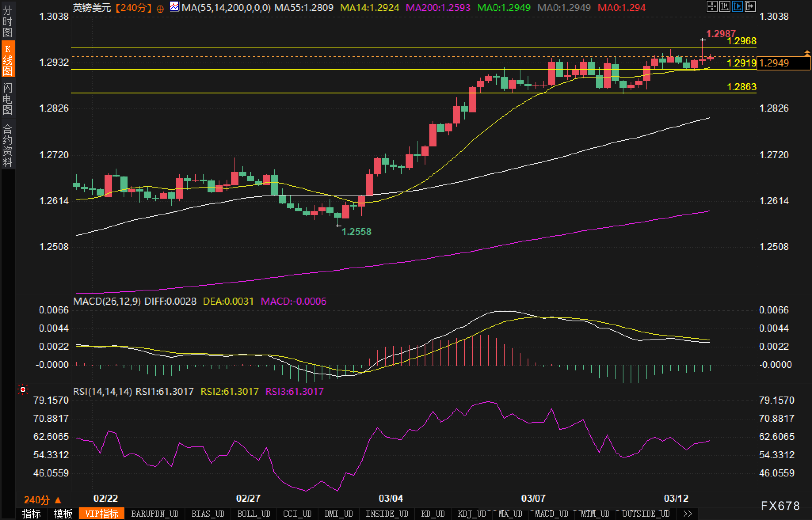Click the crosshair cursor icon at top right
Screen dimensions: 812x520
tap(712, 6)
